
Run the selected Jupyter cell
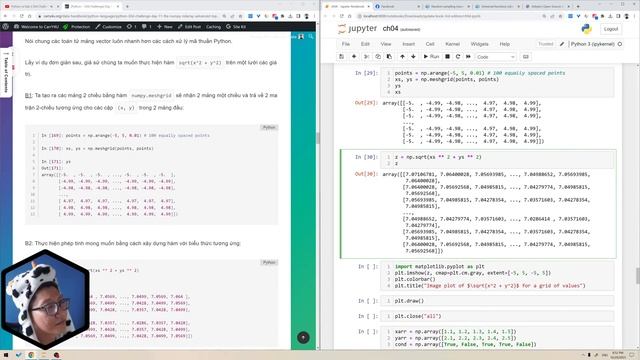[431, 57]
